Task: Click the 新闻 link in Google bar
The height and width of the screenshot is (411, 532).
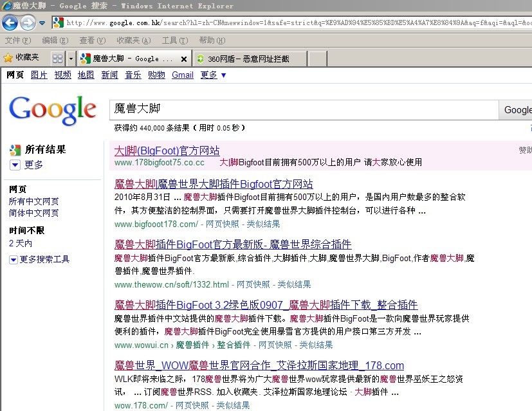Action: [x=109, y=75]
